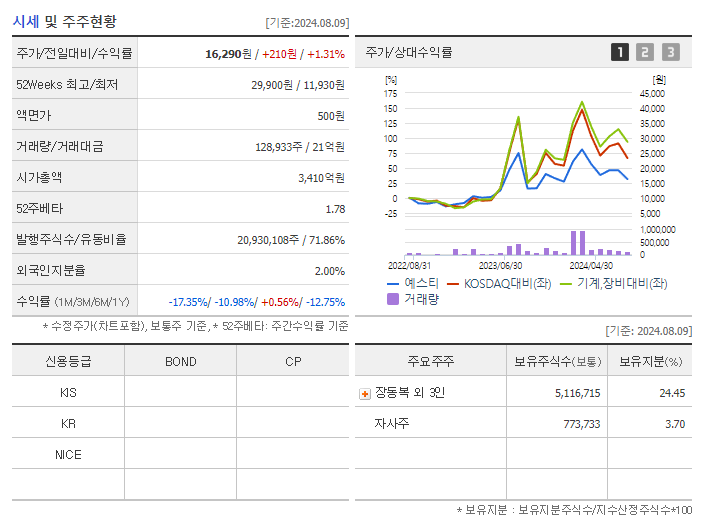702x525 pixels.
Task: Click the 자사주 shareholder row
Action: pyautogui.click(x=523, y=423)
